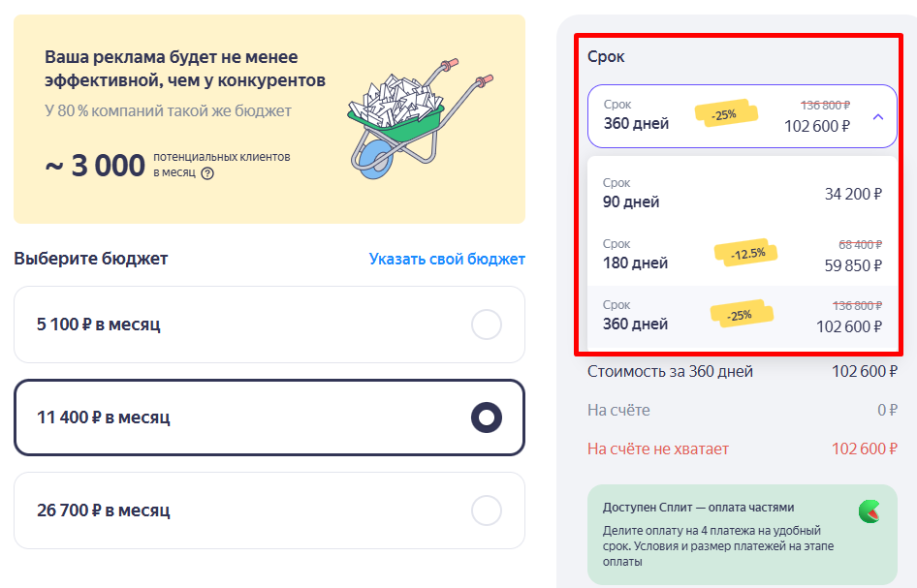
Task: Click the question mark help icon
Action: click(206, 173)
